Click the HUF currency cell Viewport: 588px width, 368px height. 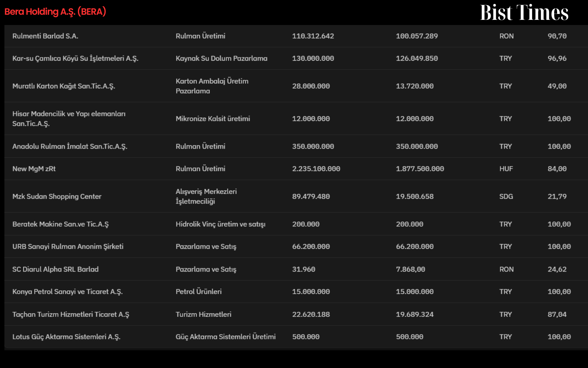click(x=506, y=169)
